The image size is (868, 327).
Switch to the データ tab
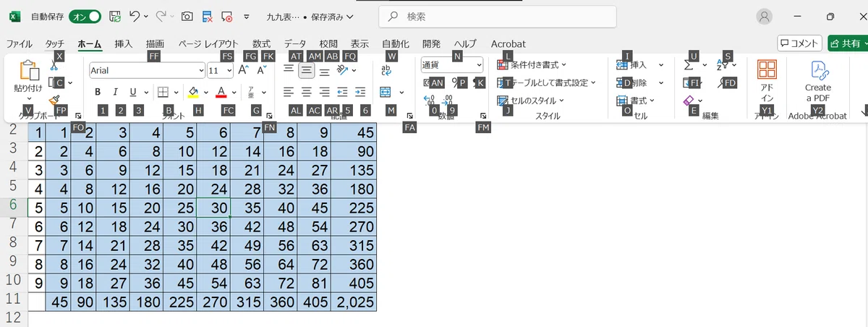pyautogui.click(x=294, y=44)
